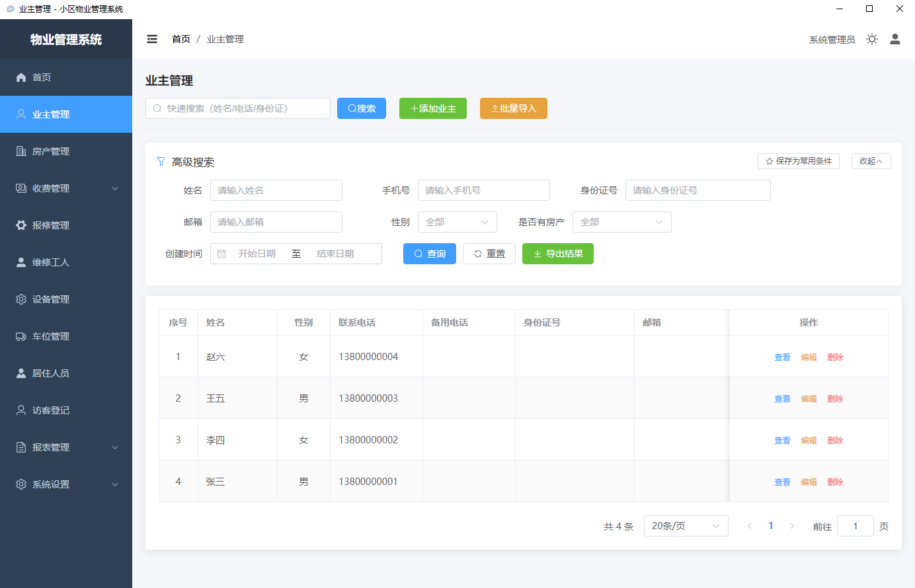Open the user profile avatar icon
The width and height of the screenshot is (915, 588).
click(x=895, y=39)
